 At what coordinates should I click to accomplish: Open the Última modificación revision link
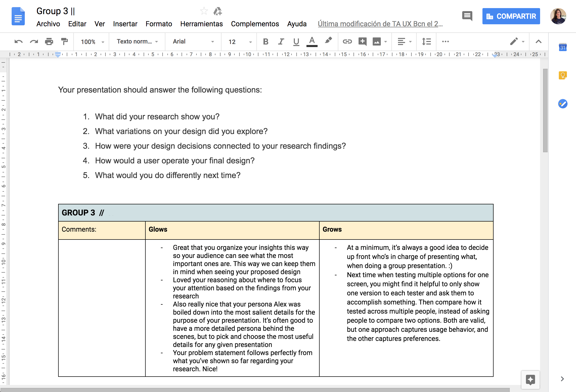coord(380,24)
